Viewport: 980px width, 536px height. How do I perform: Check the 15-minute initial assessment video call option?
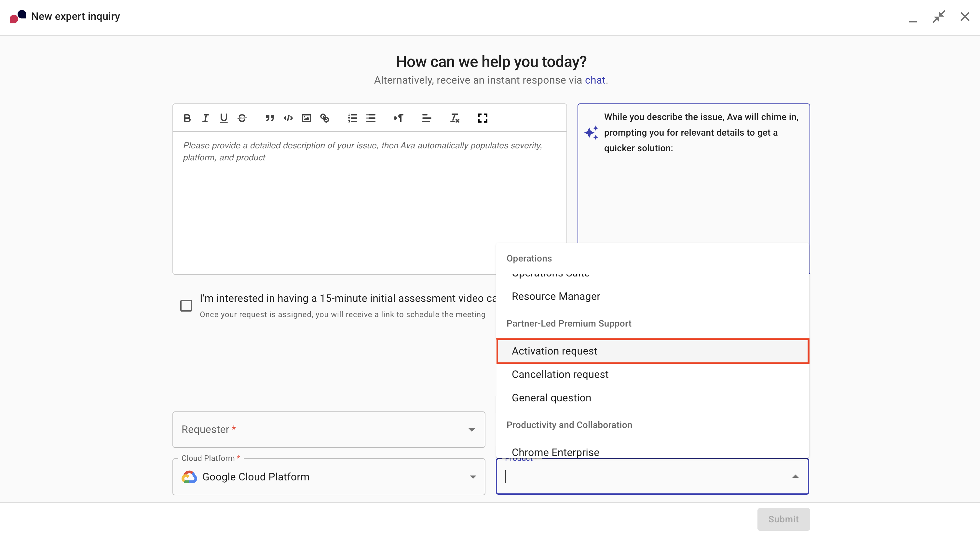click(186, 305)
